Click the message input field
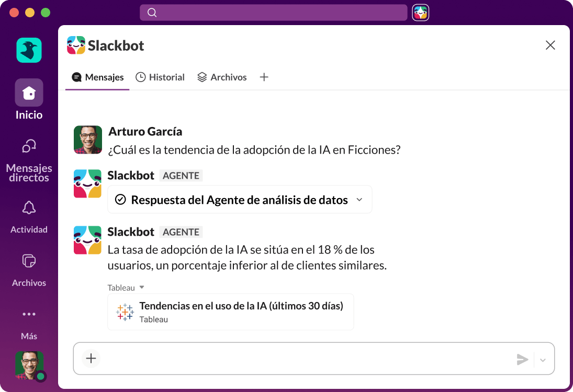 288,359
